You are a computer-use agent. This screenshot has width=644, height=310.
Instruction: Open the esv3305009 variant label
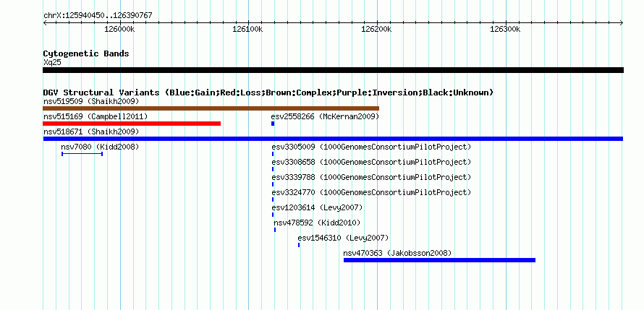(x=371, y=147)
